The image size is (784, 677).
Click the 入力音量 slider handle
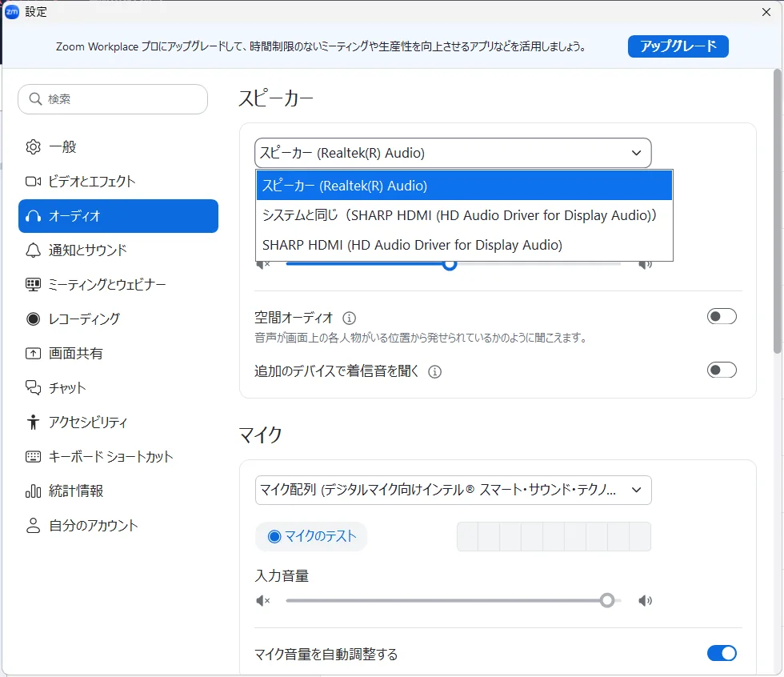coord(607,600)
